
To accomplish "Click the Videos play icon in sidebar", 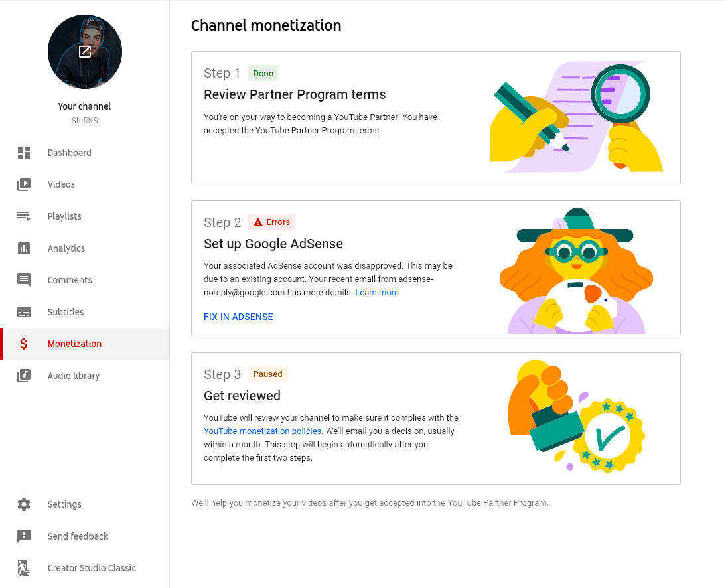I will coord(24,184).
